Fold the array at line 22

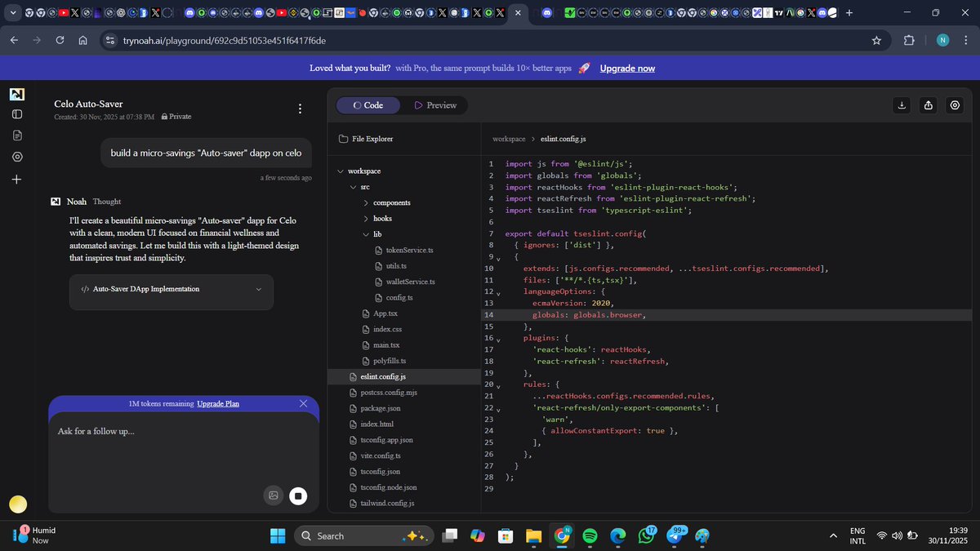point(498,409)
